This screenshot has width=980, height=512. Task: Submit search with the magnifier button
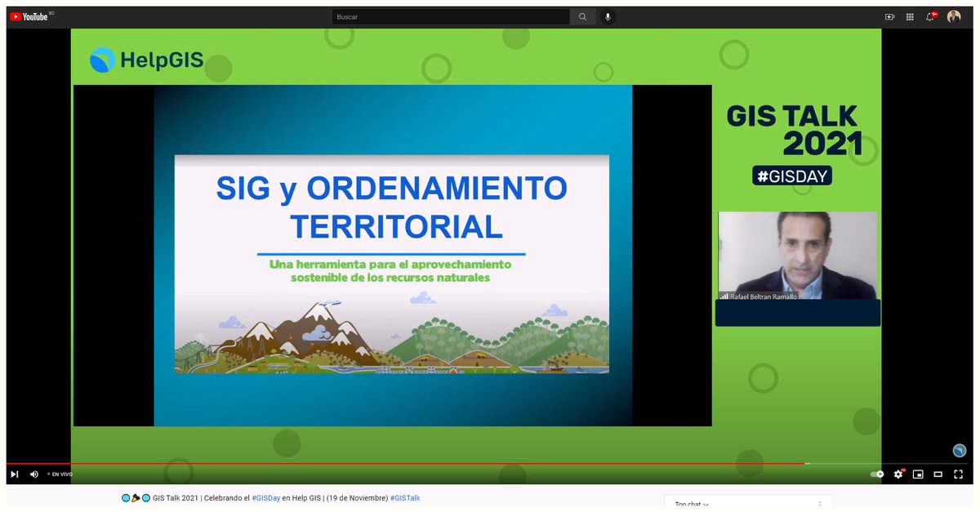[582, 16]
